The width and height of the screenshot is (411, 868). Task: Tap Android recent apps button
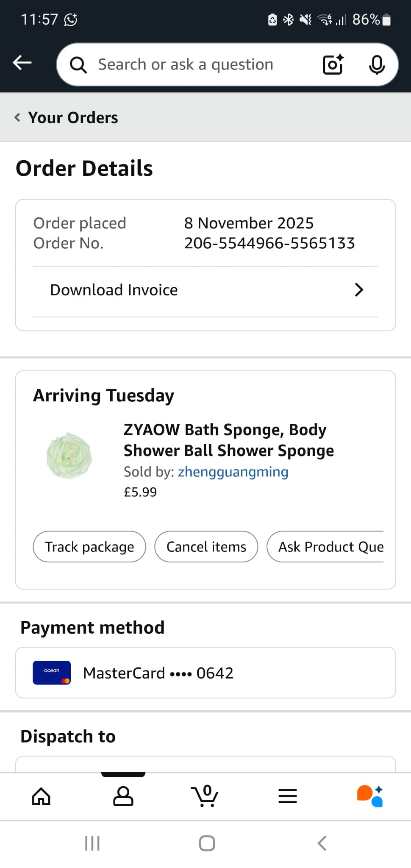[92, 843]
